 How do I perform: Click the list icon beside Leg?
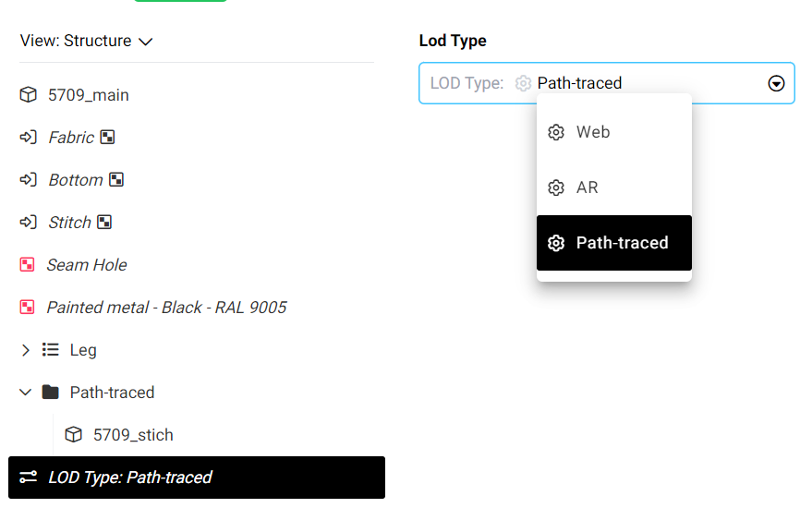click(51, 350)
